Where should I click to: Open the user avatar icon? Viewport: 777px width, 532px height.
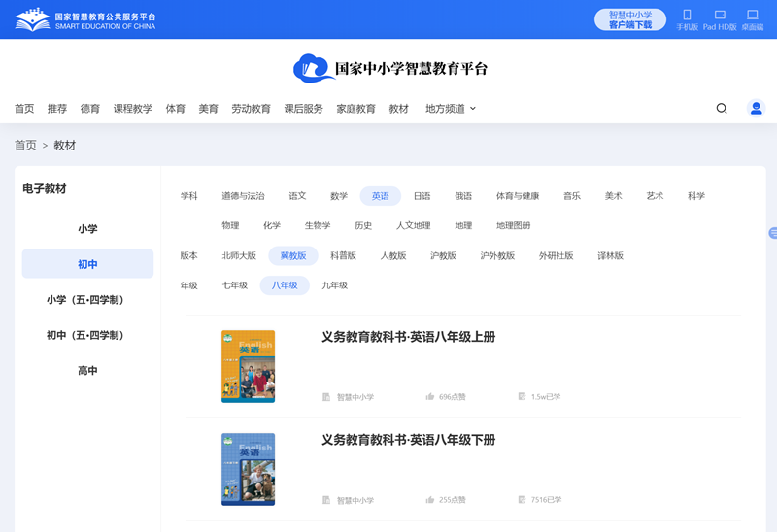pyautogui.click(x=757, y=108)
